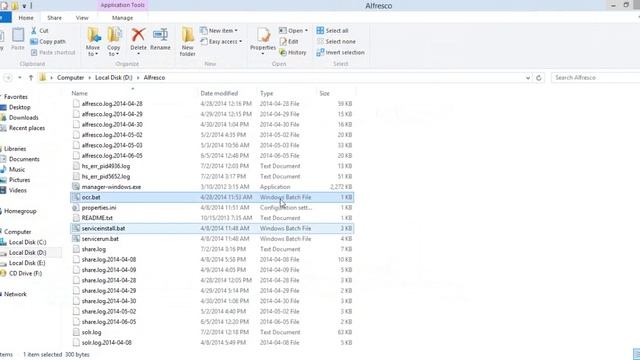This screenshot has width=640, height=360.
Task: Click the red Delete icon
Action: point(138,35)
